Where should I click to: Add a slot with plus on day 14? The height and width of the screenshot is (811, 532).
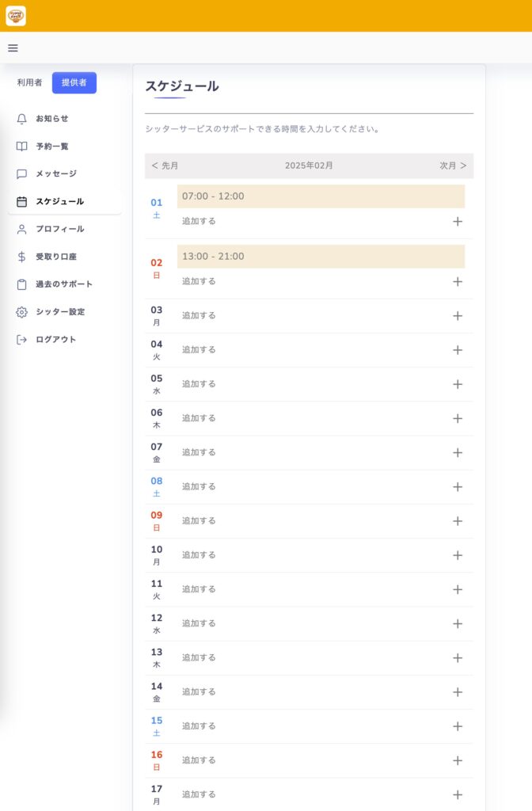tap(458, 692)
